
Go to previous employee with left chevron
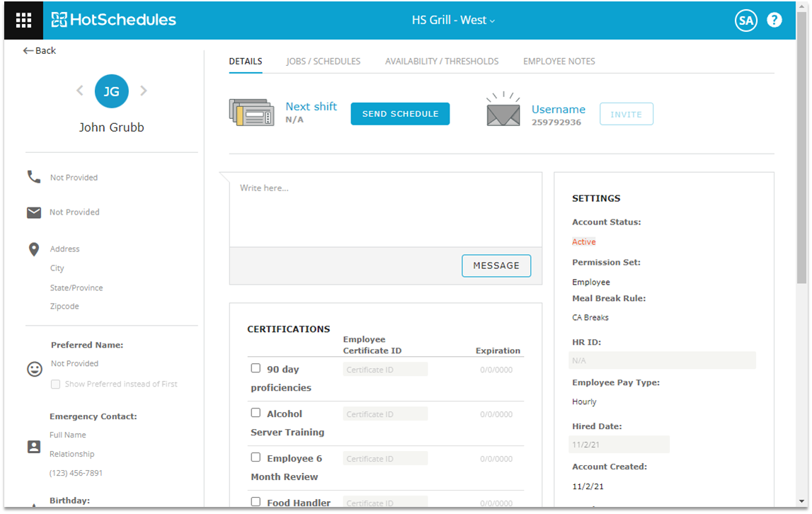point(79,91)
